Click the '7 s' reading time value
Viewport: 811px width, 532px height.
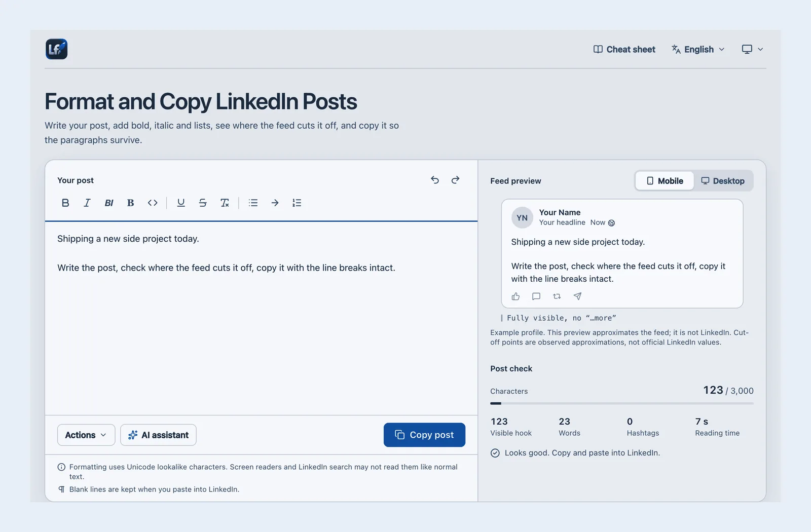(702, 422)
